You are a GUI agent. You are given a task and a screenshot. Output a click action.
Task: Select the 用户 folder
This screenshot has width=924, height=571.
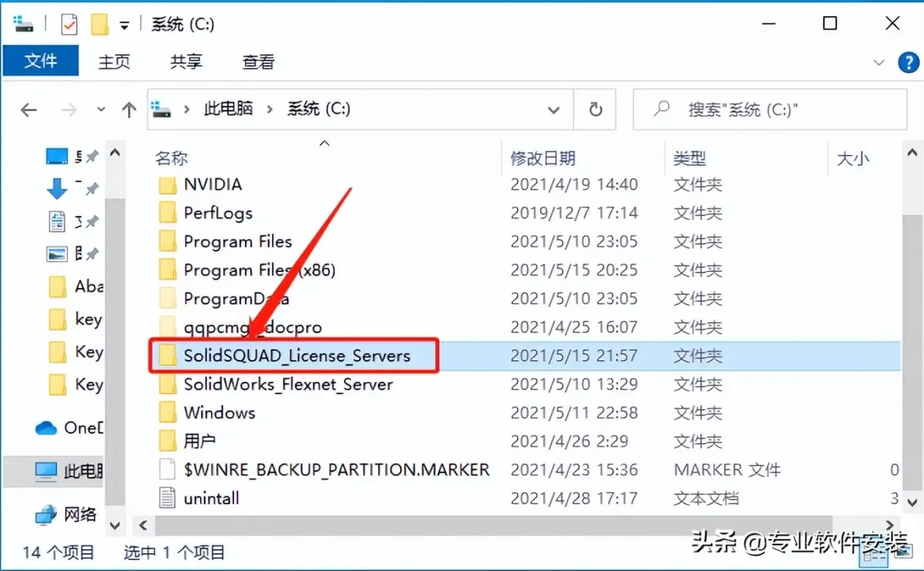[200, 441]
